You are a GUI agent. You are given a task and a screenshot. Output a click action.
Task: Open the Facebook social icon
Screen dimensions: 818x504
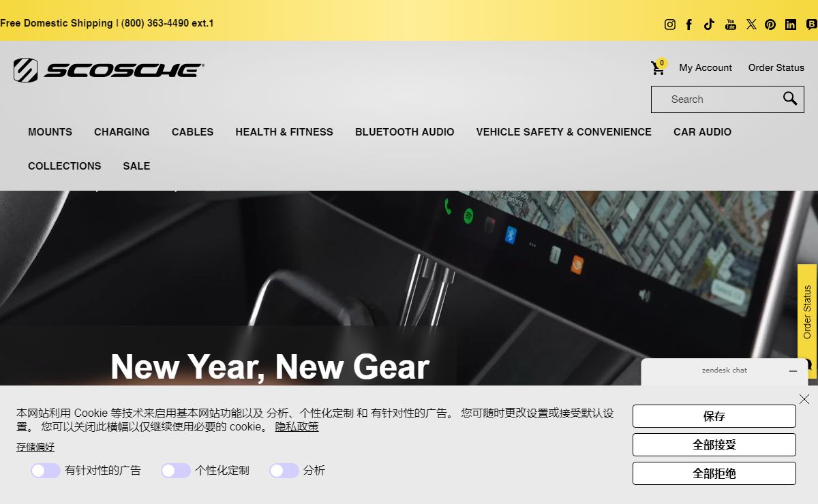click(689, 25)
